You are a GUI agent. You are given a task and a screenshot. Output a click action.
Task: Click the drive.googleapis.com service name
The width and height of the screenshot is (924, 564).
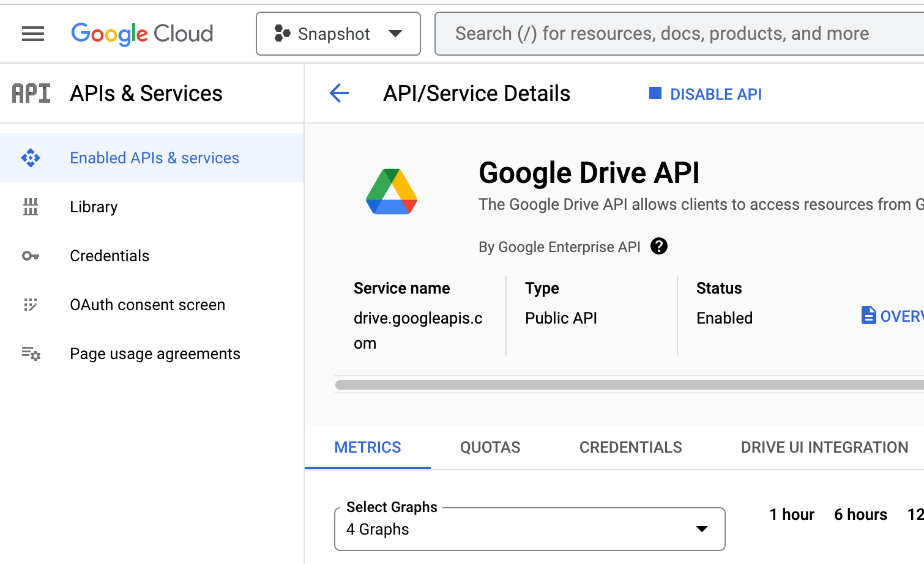coord(418,331)
